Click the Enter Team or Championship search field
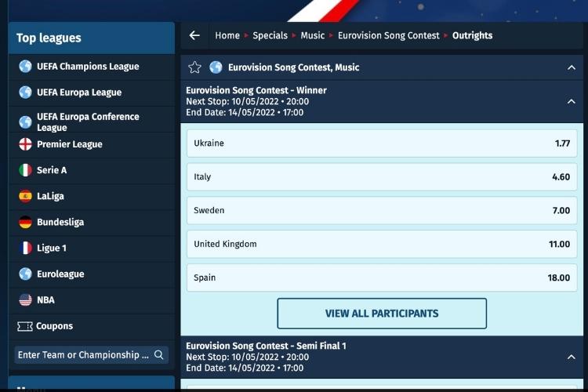Screen dimensions: 588x392 [x=92, y=355]
